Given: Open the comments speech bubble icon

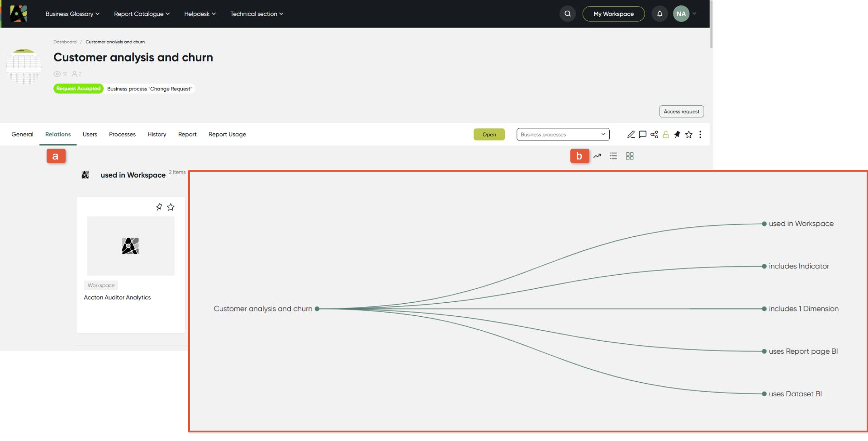Looking at the screenshot, I should [642, 134].
